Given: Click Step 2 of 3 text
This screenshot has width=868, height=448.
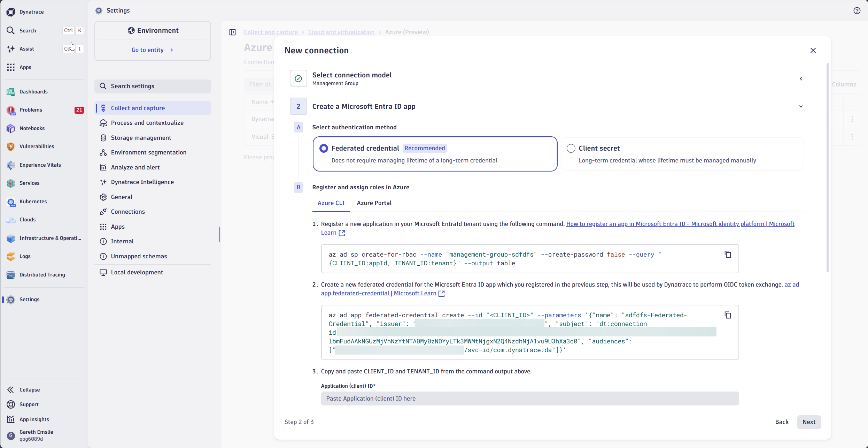Looking at the screenshot, I should point(299,422).
